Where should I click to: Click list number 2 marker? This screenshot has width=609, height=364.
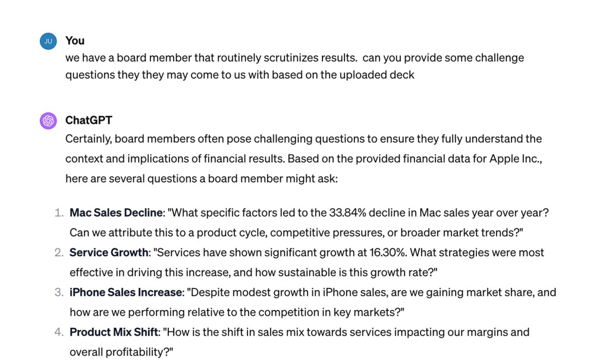[x=58, y=252]
